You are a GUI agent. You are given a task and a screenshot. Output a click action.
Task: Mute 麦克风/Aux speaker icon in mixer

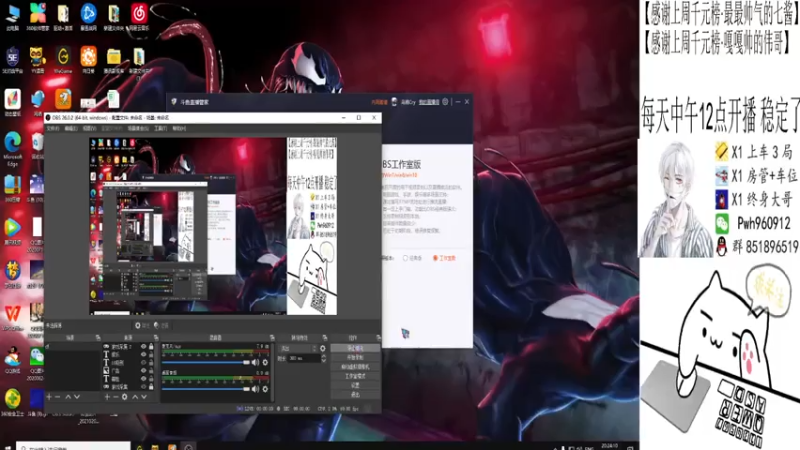click(256, 362)
